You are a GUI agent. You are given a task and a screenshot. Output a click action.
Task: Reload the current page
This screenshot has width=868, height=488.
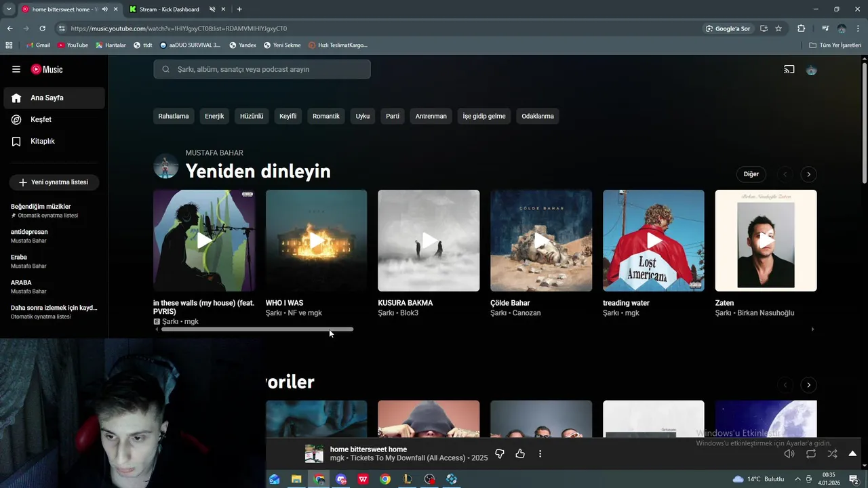click(42, 28)
